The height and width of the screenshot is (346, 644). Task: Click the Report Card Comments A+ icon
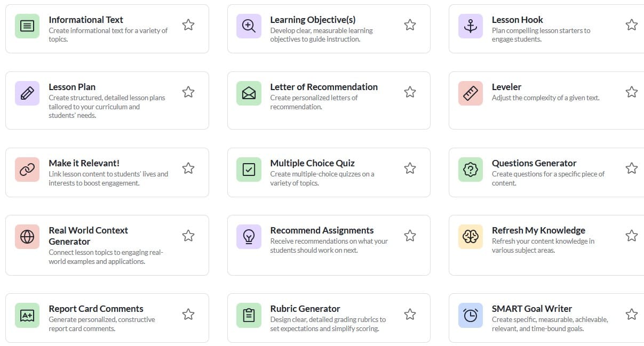27,315
